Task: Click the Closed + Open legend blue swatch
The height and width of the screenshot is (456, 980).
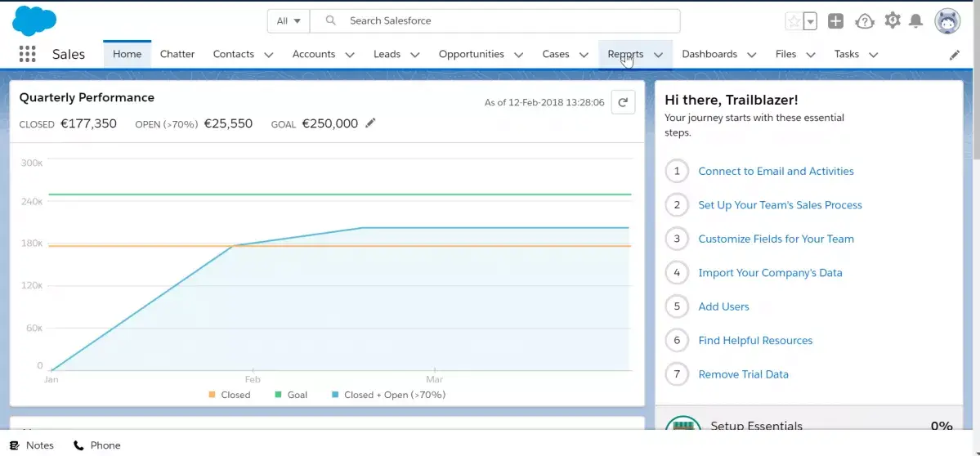Action: (335, 395)
